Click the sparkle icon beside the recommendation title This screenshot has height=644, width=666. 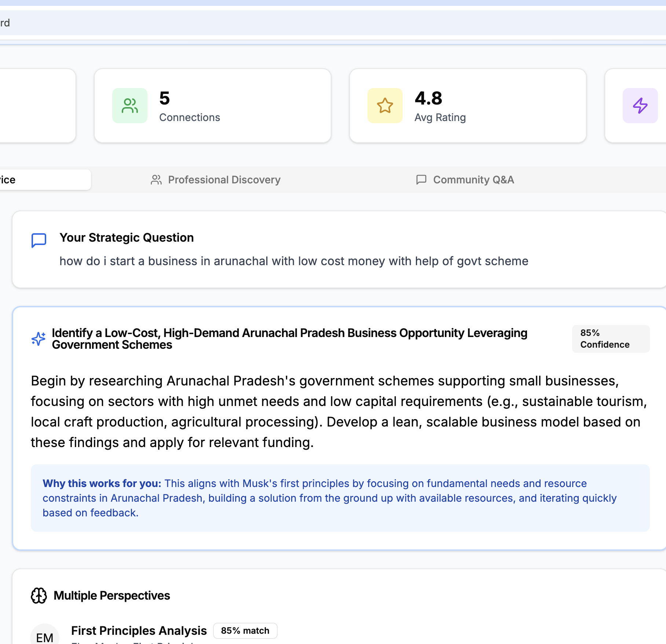point(39,339)
